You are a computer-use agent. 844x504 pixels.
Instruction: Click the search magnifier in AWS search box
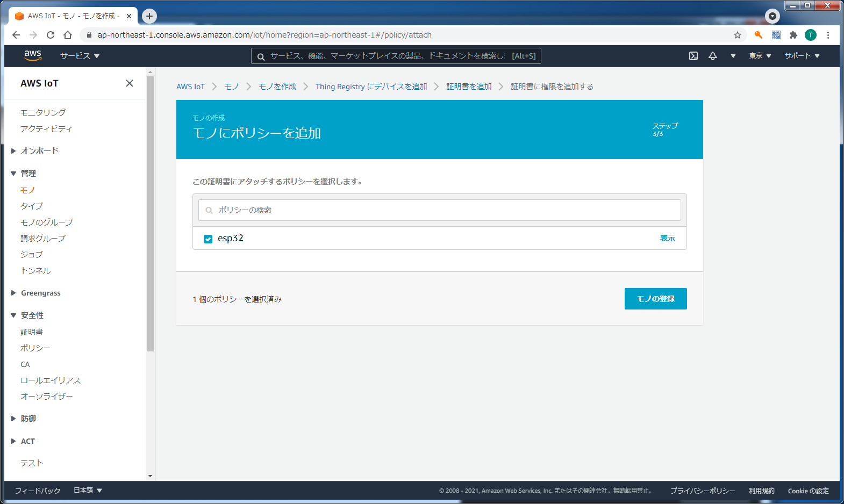(x=261, y=56)
